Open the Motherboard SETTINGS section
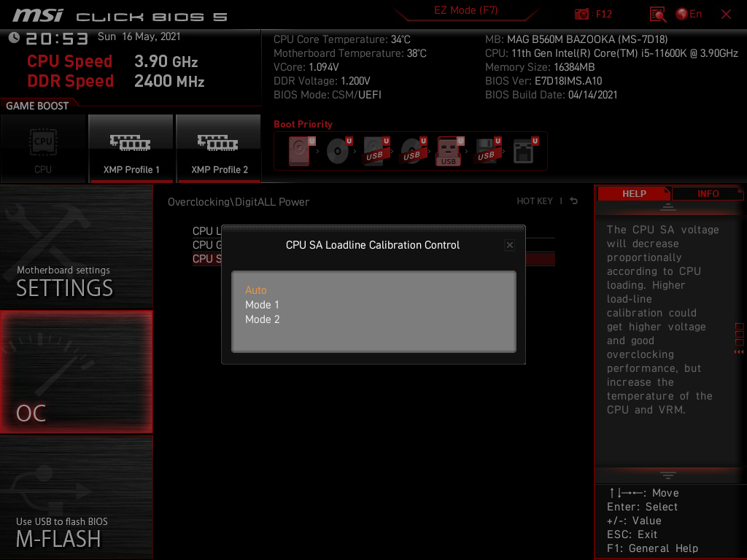 point(76,247)
